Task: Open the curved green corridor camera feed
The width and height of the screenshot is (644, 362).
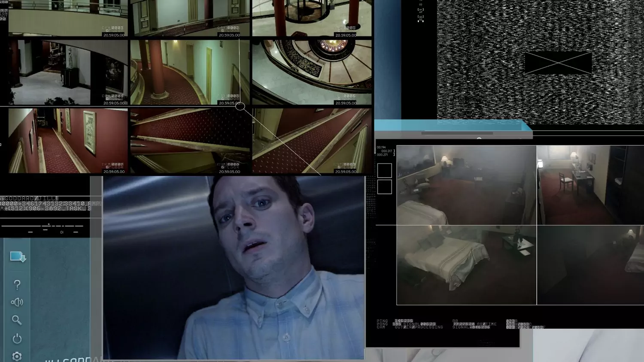Action: point(190,72)
